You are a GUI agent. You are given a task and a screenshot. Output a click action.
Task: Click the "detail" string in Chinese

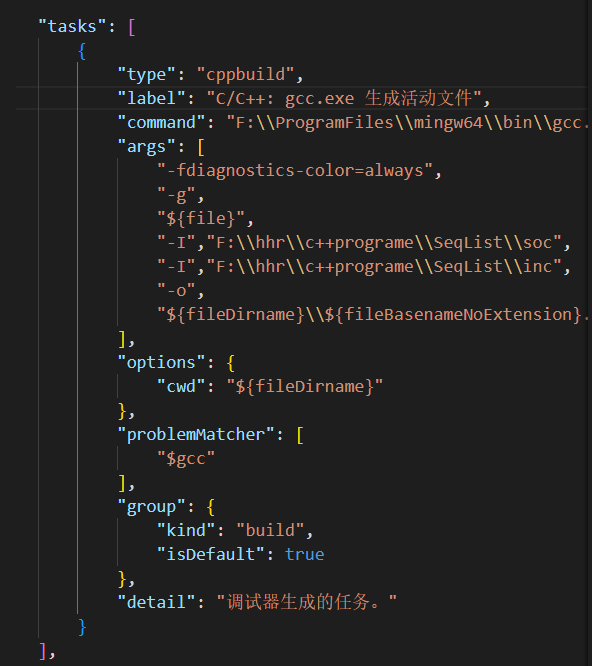[x=307, y=602]
